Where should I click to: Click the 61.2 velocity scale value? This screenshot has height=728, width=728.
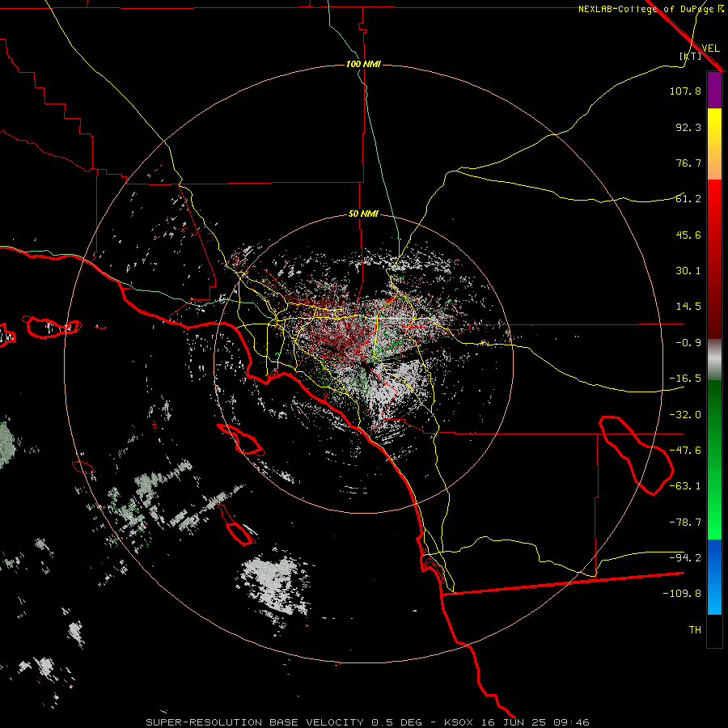pyautogui.click(x=688, y=199)
